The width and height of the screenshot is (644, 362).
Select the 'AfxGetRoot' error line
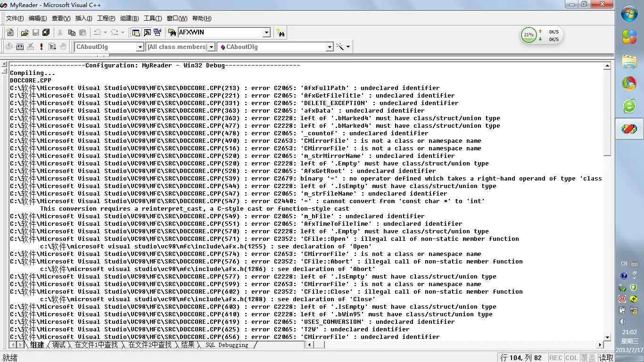click(x=223, y=171)
